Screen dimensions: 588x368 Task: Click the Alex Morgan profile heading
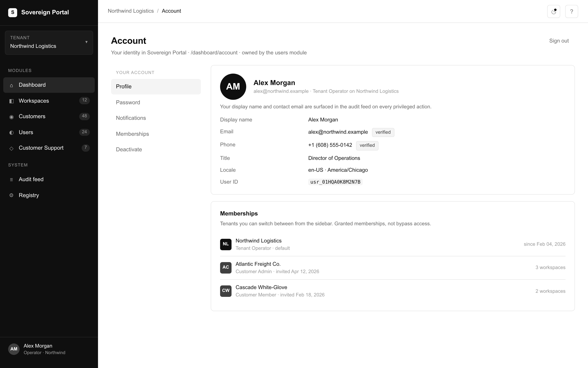pos(274,83)
